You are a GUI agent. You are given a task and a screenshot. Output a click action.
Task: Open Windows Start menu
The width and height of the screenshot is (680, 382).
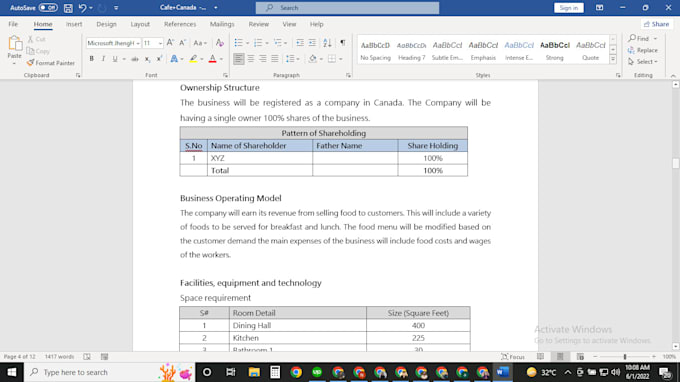pos(12,372)
